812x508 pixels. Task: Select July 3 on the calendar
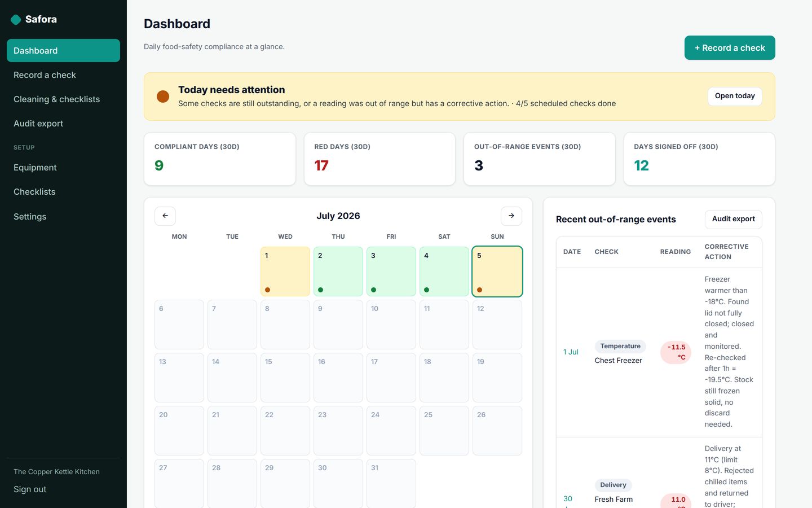coord(391,271)
